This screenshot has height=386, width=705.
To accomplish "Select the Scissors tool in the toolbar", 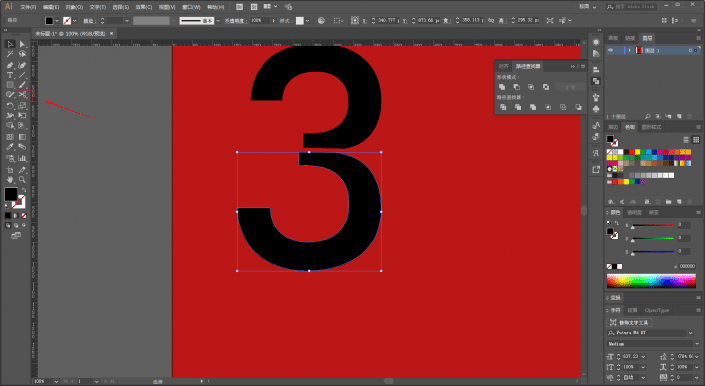I will [x=22, y=95].
